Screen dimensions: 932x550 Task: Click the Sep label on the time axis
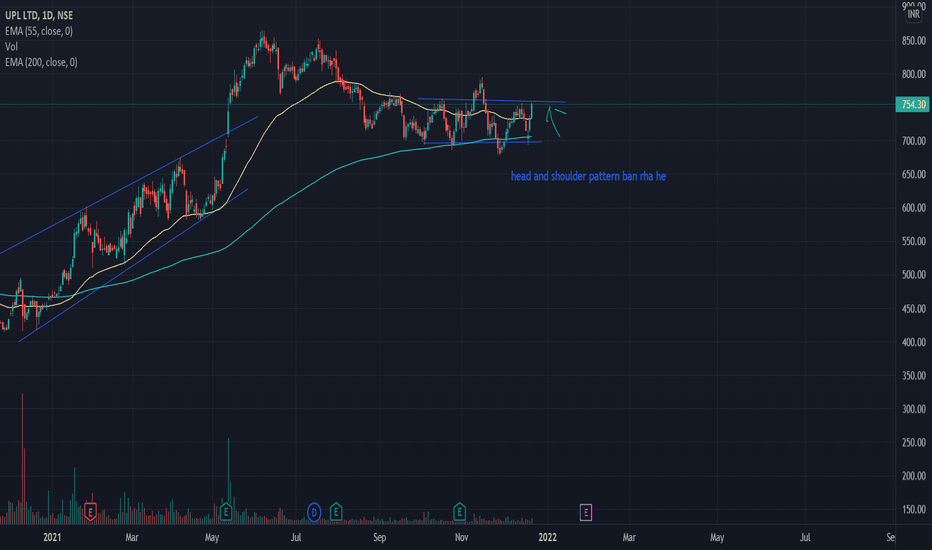click(380, 538)
